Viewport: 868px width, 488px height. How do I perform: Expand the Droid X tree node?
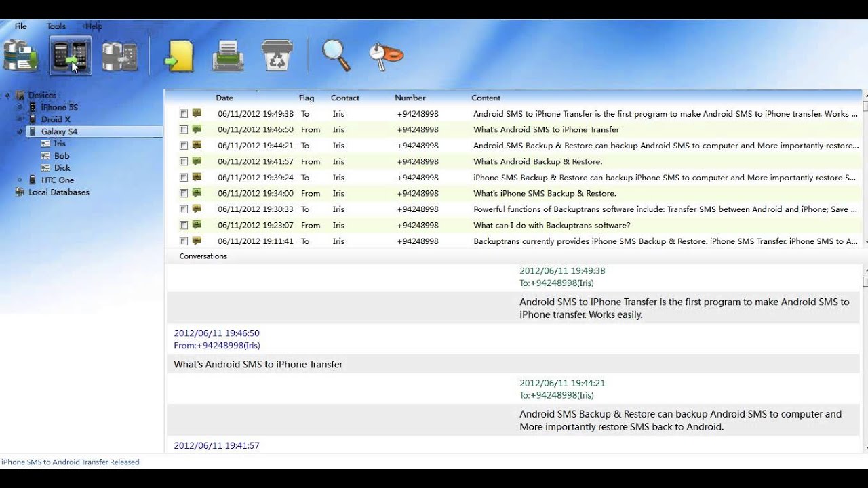pos(20,119)
